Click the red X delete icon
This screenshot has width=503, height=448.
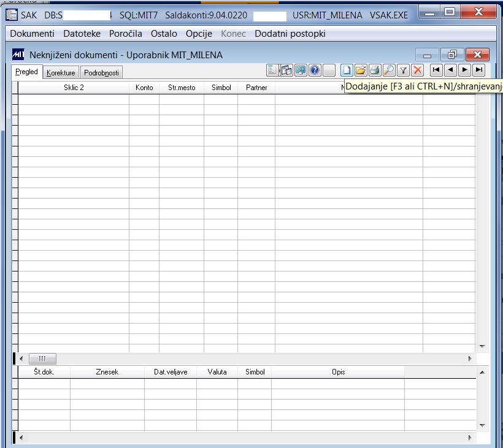click(417, 70)
